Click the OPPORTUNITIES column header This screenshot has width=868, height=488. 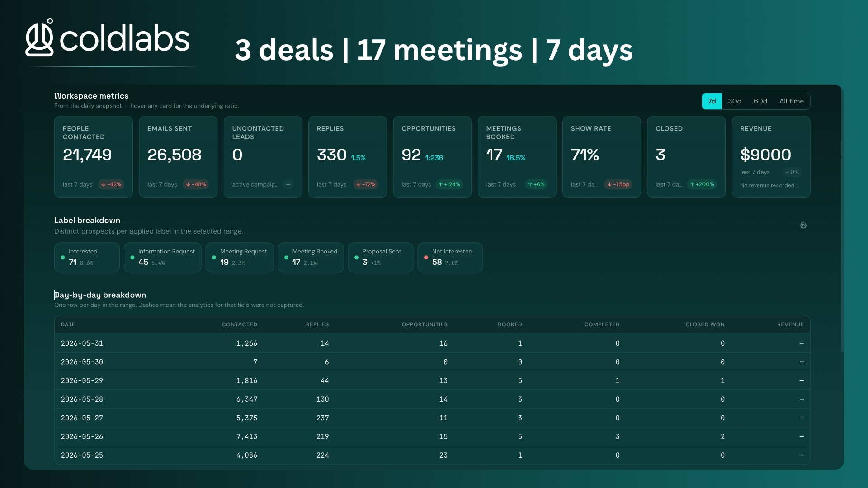click(425, 324)
